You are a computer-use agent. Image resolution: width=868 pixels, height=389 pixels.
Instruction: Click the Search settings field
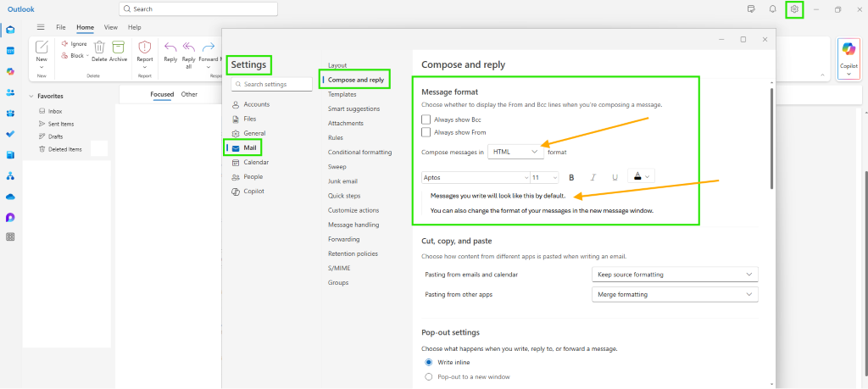(x=272, y=84)
